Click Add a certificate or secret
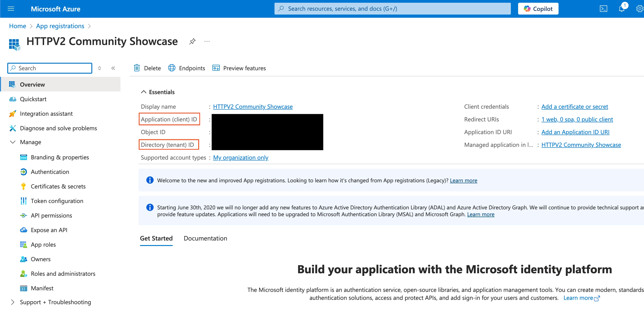The width and height of the screenshot is (644, 321). click(574, 107)
